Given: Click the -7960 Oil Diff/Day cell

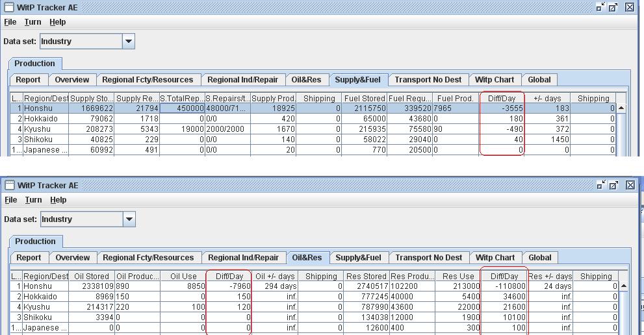Looking at the screenshot, I should [229, 286].
